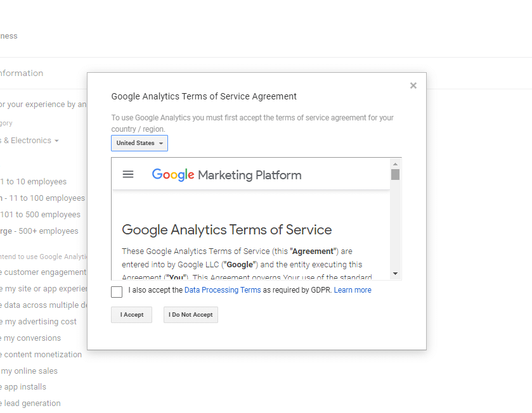Select the '11 to 100 employees' option
The height and width of the screenshot is (413, 532).
click(x=42, y=198)
